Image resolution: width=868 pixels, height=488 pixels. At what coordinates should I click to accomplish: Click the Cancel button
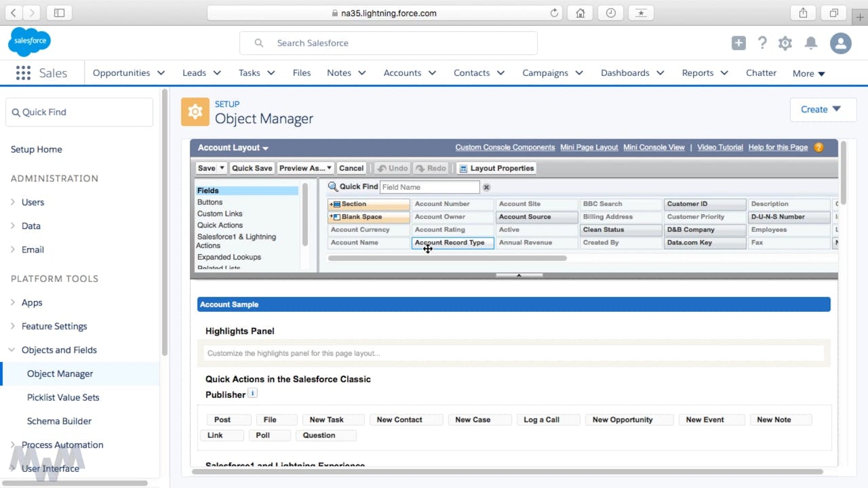point(351,168)
